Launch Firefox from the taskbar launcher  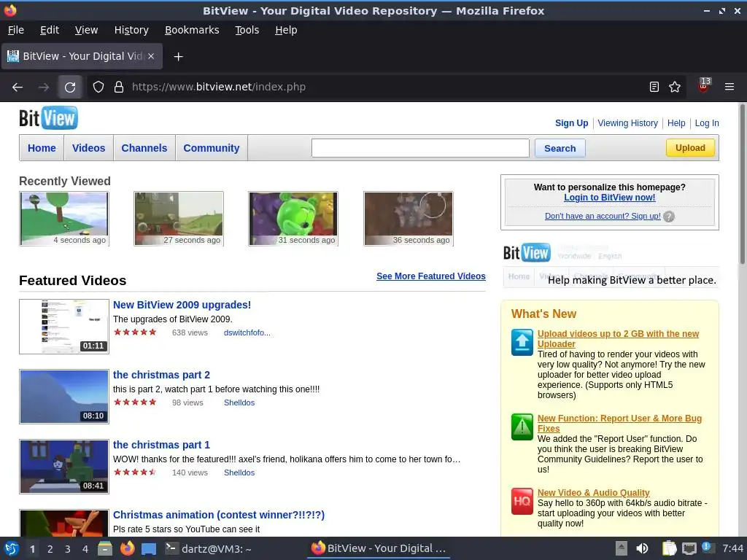[127, 548]
